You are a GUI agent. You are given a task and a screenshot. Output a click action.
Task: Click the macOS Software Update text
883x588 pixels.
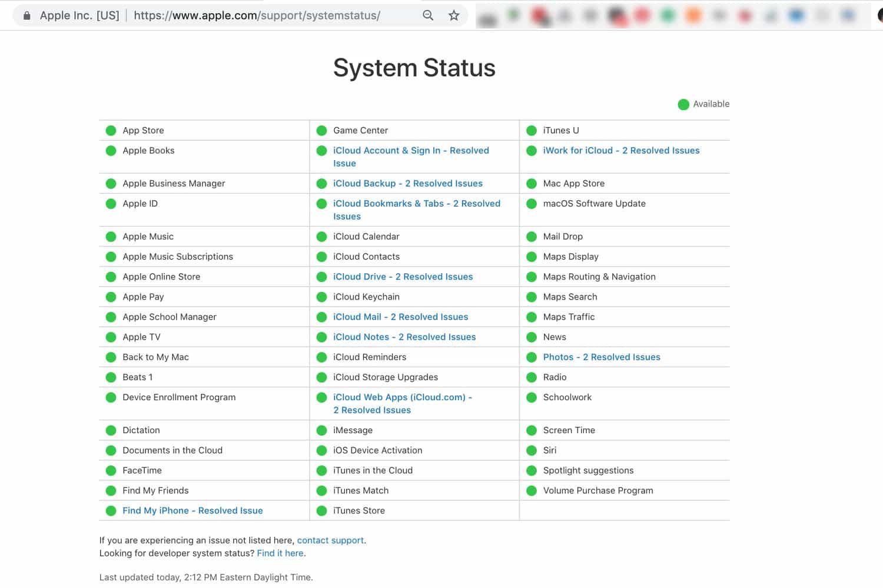click(x=594, y=204)
